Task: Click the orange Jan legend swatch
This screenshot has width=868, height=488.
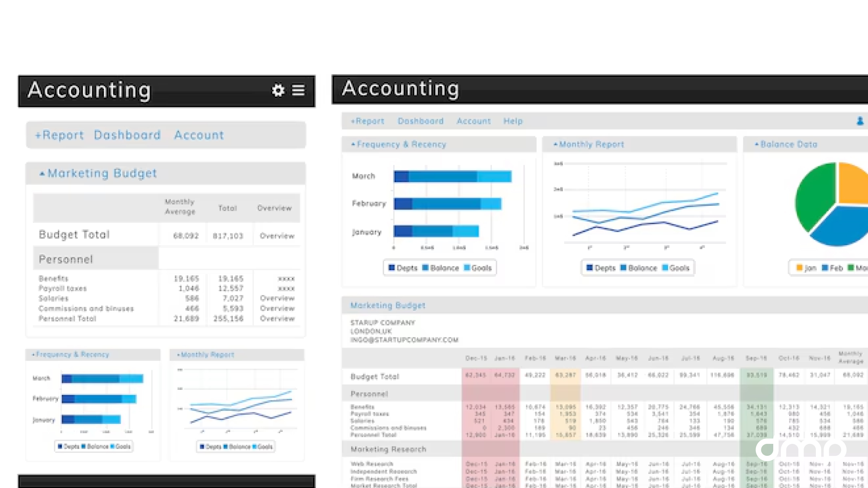Action: (x=799, y=268)
